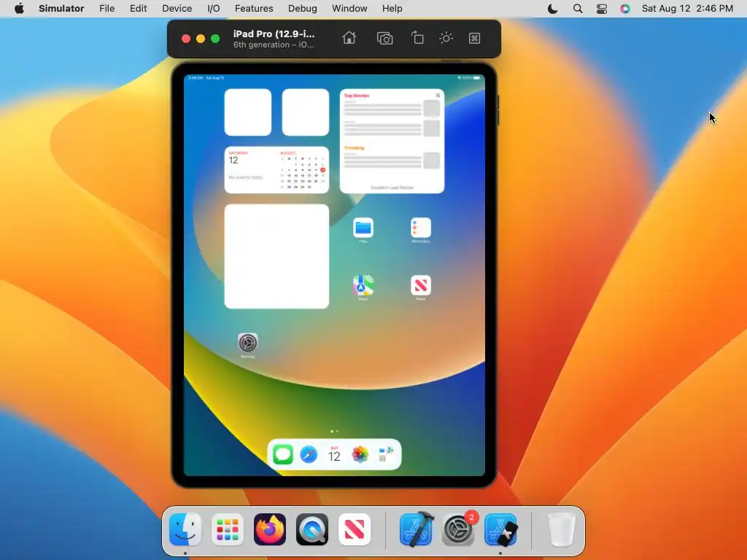
Task: Tap the News logo on Top Stories widget
Action: 438,96
